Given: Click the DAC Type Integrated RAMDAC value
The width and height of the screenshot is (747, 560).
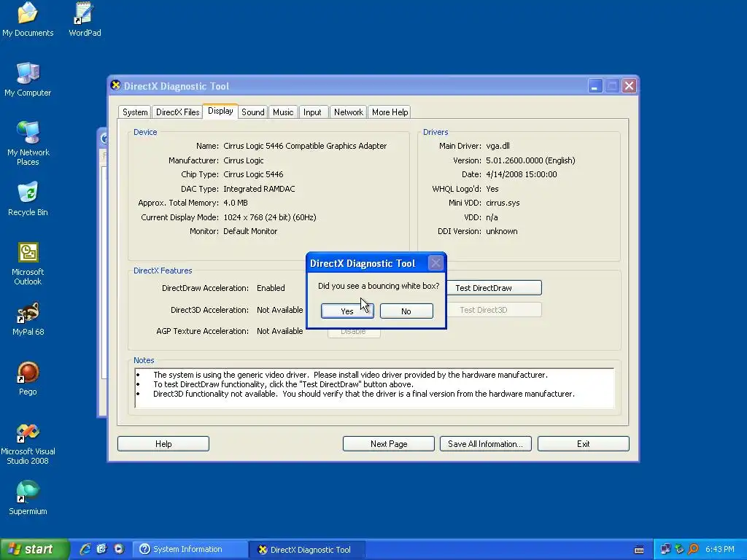Looking at the screenshot, I should (x=259, y=189).
